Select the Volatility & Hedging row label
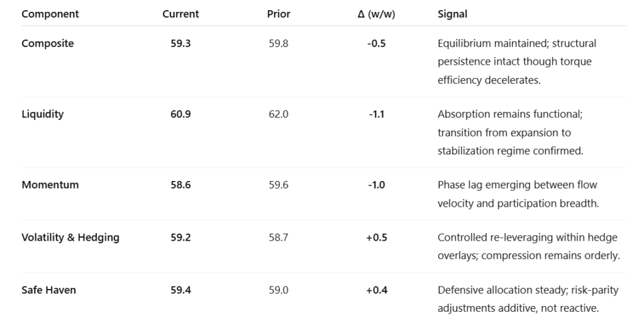This screenshot has height=323, width=644. point(70,238)
